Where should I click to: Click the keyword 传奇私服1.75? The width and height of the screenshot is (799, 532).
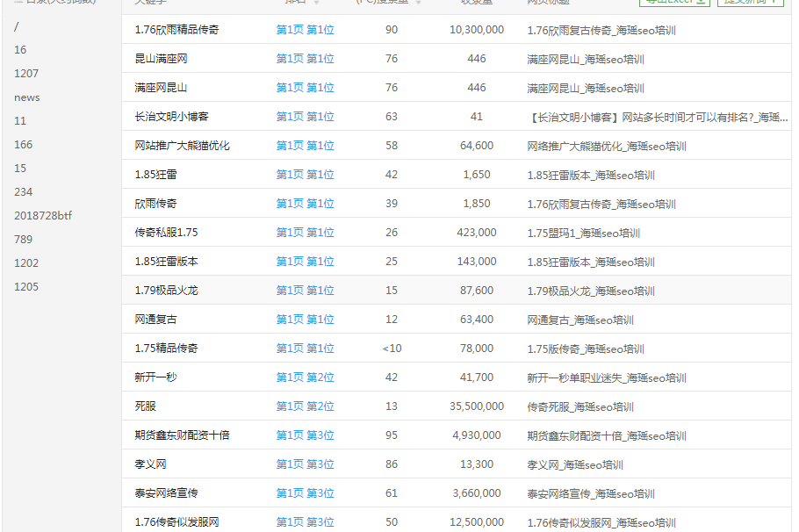[x=166, y=233]
